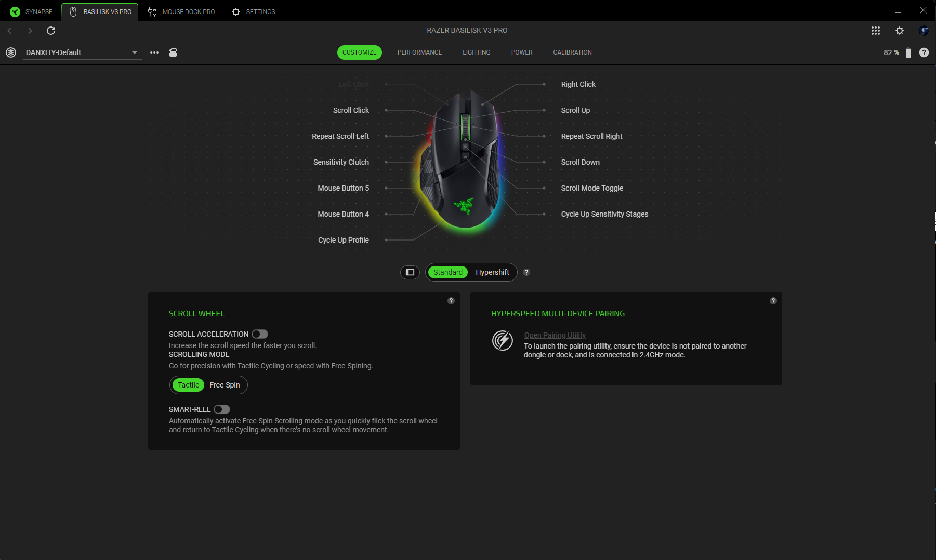Image resolution: width=936 pixels, height=560 pixels.
Task: Go to the Lighting section
Action: pyautogui.click(x=477, y=52)
